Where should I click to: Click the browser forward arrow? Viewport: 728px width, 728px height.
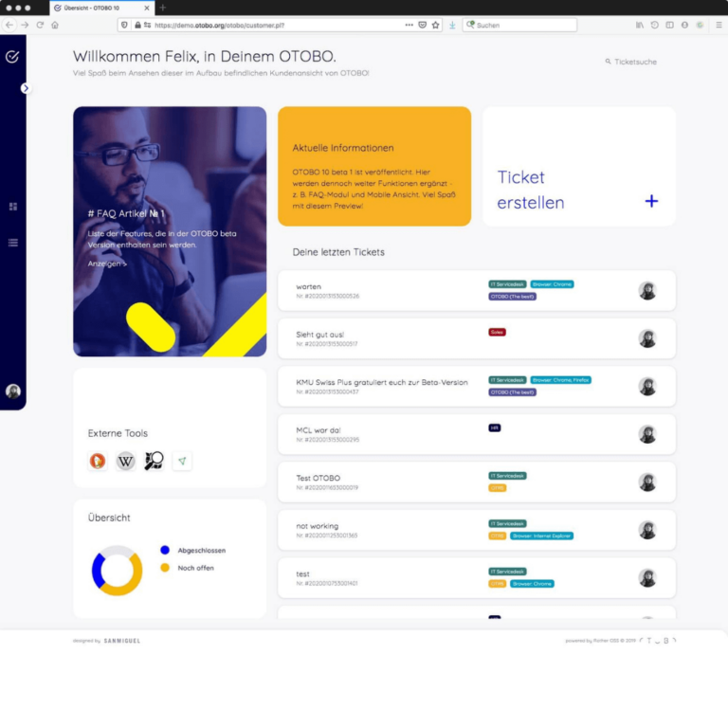(x=25, y=25)
